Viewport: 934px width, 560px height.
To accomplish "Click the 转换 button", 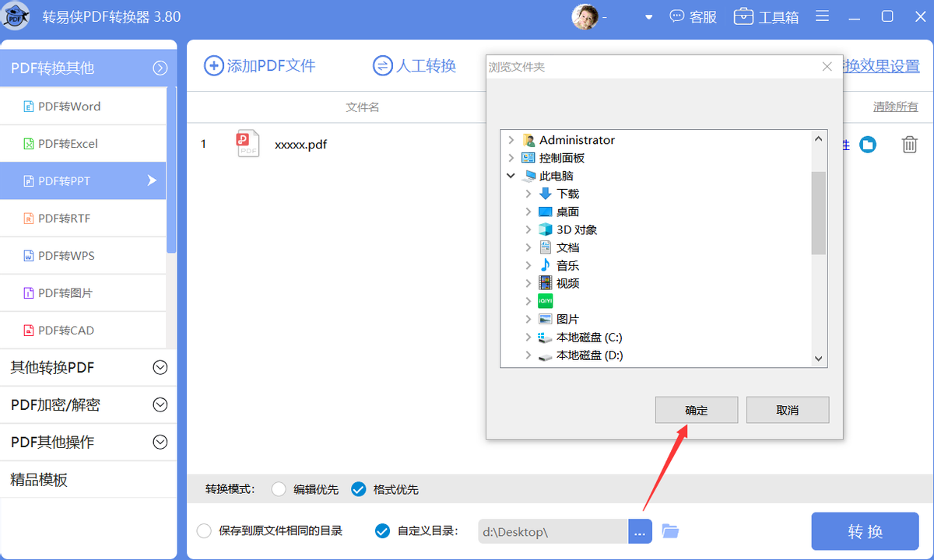I will pos(866,531).
